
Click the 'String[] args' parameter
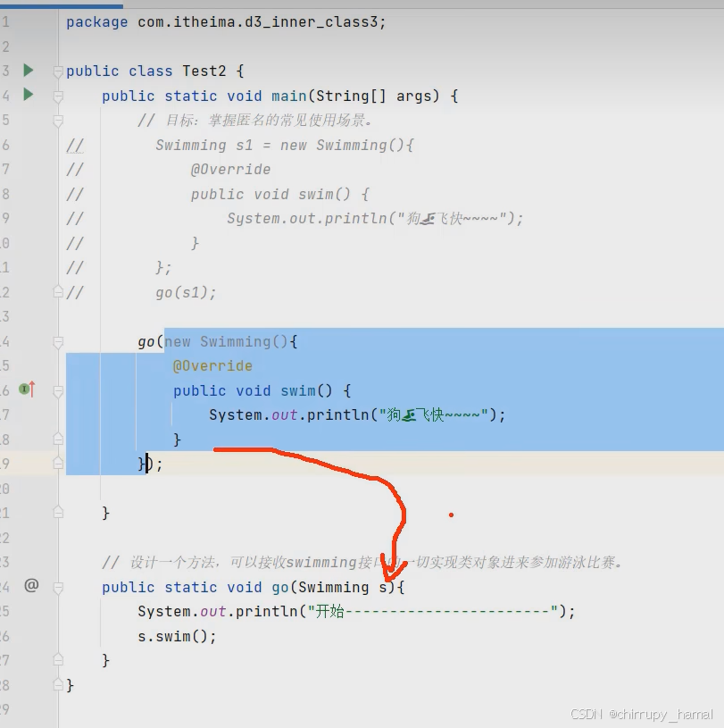(373, 96)
